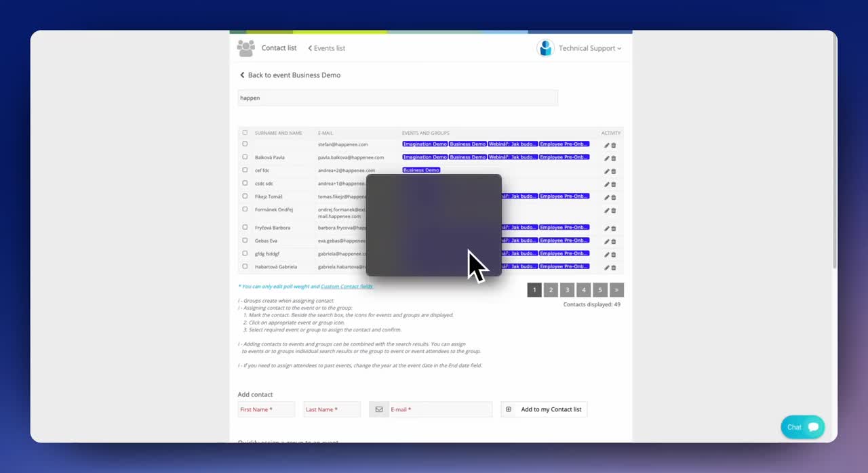
Task: Click Business Demo tag in cef fdc row
Action: (421, 170)
